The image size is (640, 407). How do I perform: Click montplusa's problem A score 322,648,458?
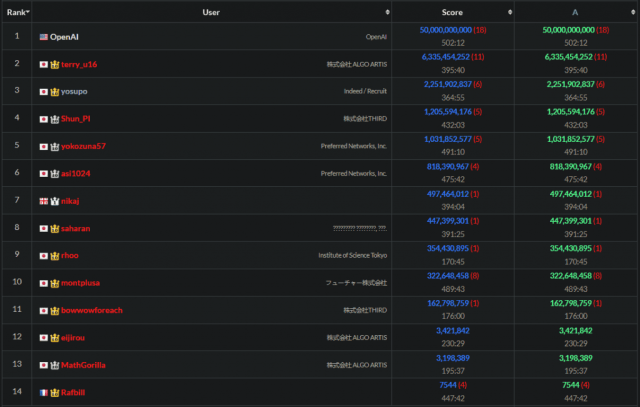point(571,276)
